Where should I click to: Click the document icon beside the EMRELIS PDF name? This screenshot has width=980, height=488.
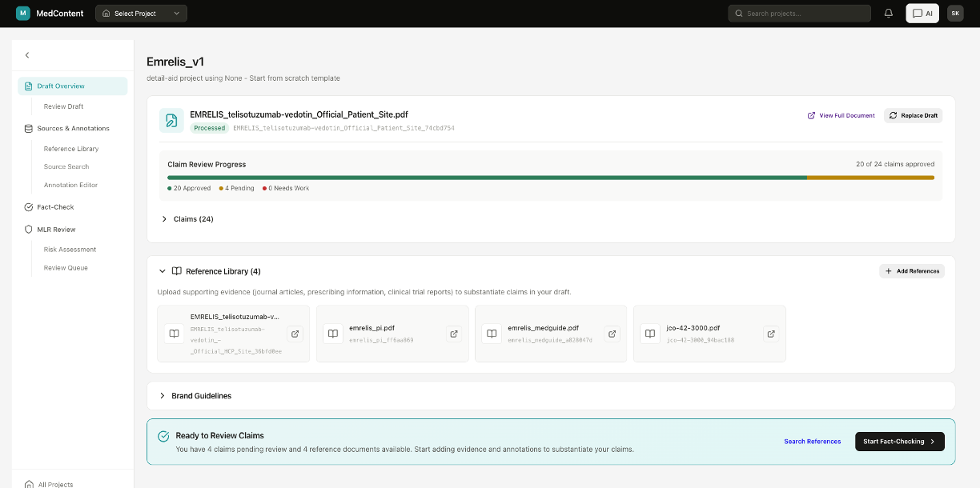(171, 120)
